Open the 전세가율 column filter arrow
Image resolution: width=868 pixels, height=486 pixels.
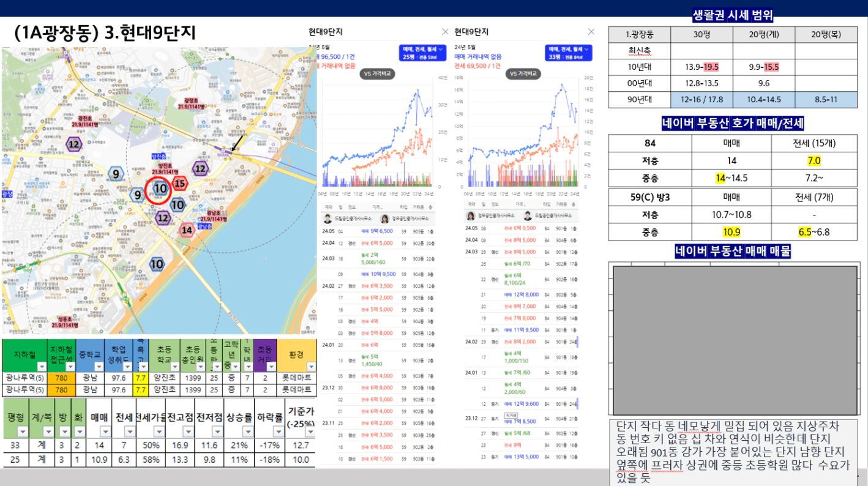(x=158, y=432)
